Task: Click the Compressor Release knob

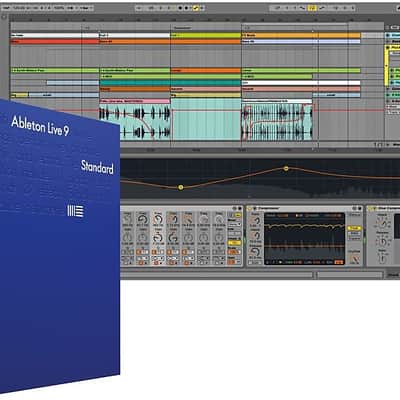Action: point(255,252)
